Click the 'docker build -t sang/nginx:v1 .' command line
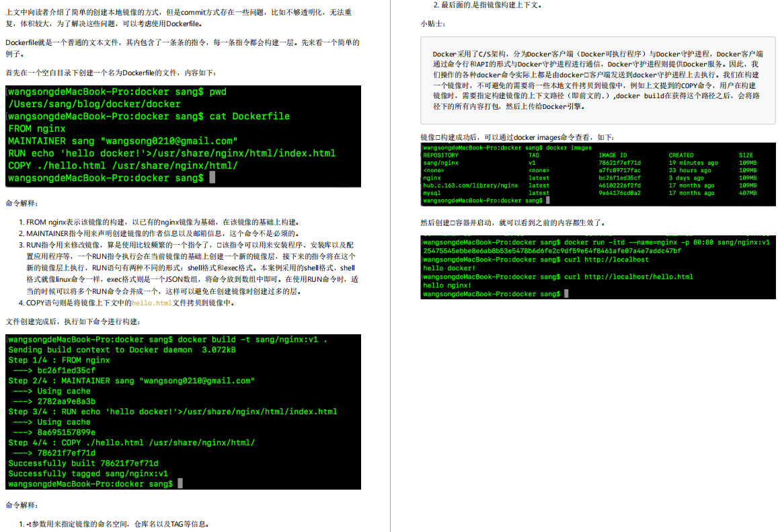The width and height of the screenshot is (778, 532). tap(167, 340)
